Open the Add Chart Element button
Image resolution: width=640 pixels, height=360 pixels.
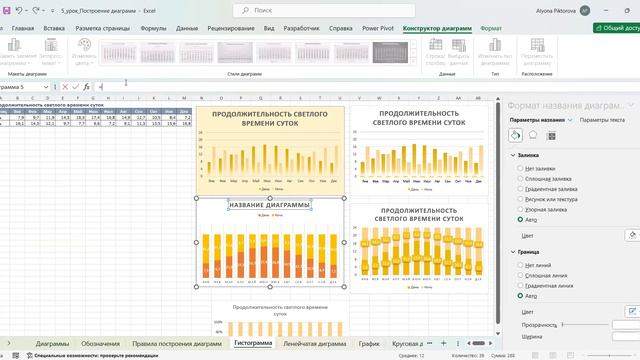pos(15,52)
